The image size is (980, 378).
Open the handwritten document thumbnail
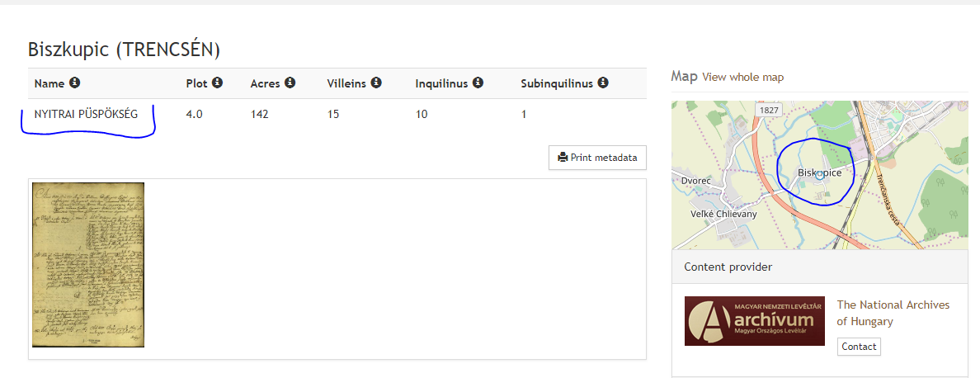click(88, 264)
